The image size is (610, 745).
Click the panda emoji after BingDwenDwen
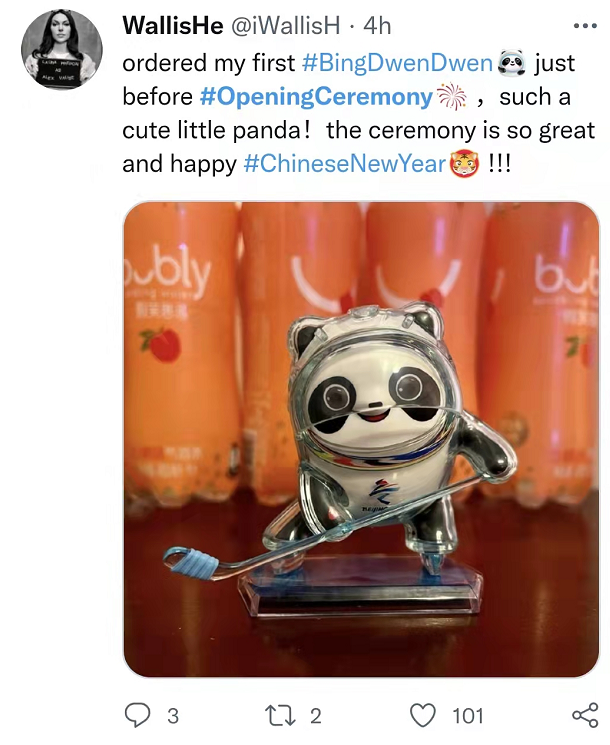pos(511,63)
